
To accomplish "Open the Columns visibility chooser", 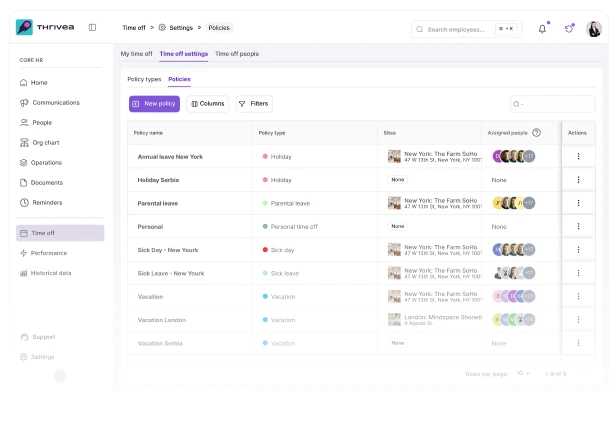I will [x=207, y=104].
